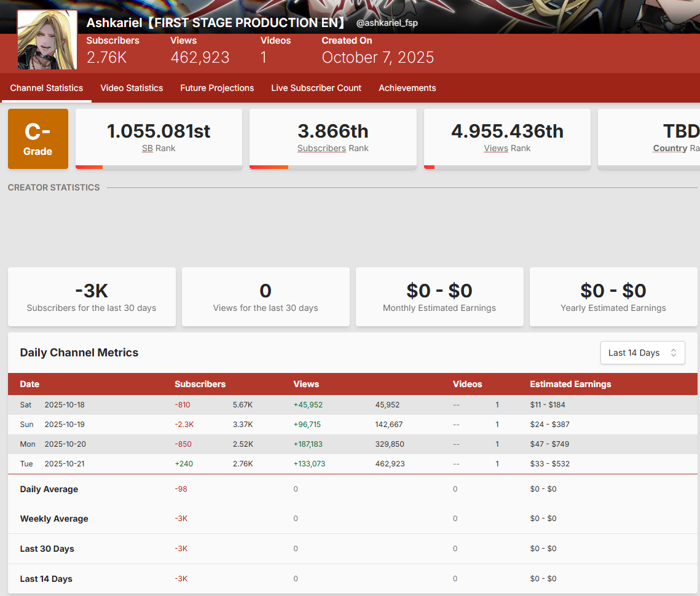Screen dimensions: 700x596
Task: Open the Last 14 Days dropdown
Action: pos(642,353)
